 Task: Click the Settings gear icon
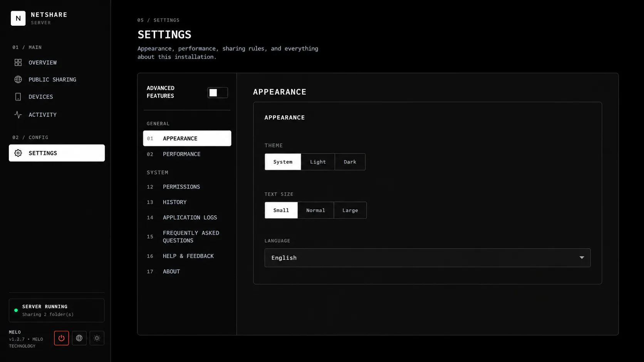tap(18, 153)
